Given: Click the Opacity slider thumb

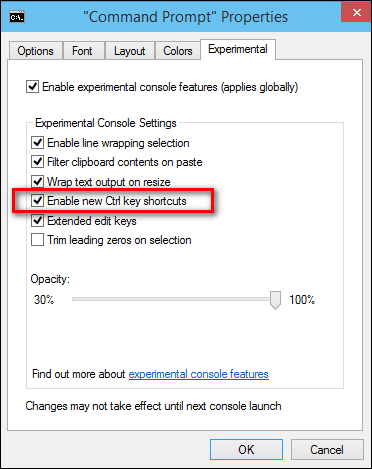Looking at the screenshot, I should coord(275,300).
